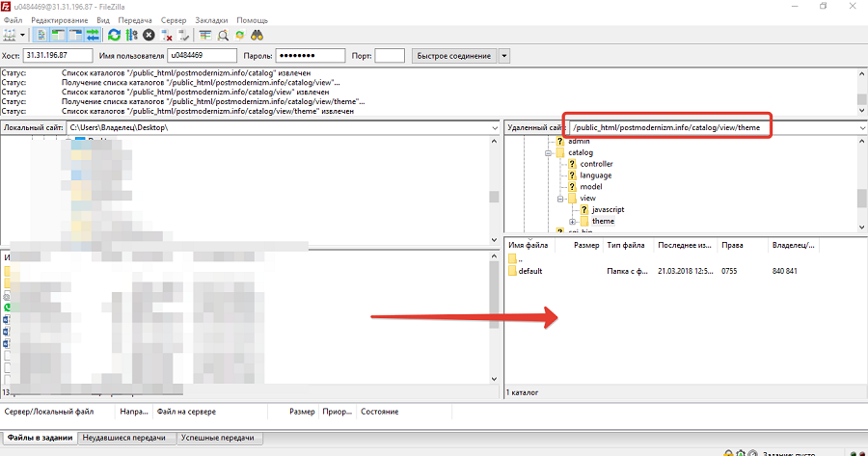Screen dimensions: 868x456
Task: Click the local tree scrollbar thumb
Action: tap(494, 197)
